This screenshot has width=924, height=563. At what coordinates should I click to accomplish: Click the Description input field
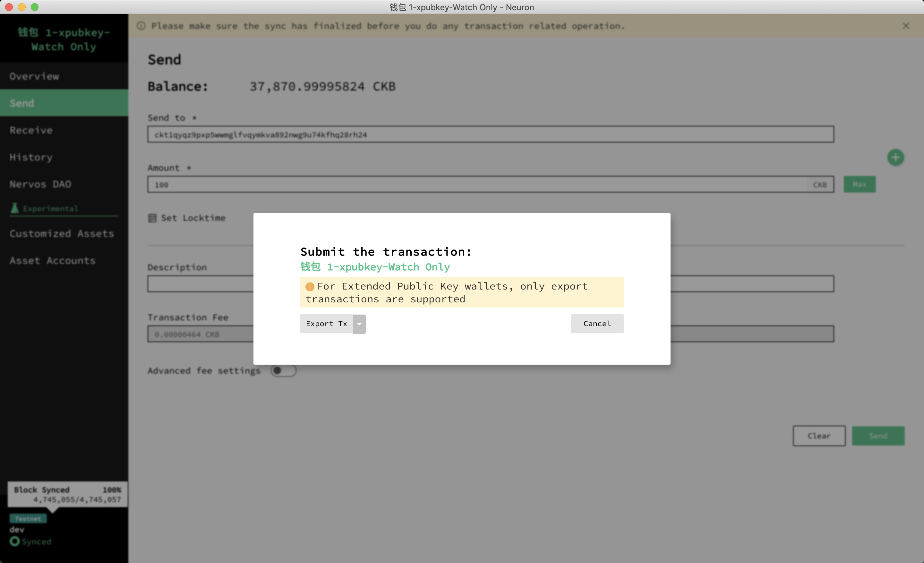point(491,284)
